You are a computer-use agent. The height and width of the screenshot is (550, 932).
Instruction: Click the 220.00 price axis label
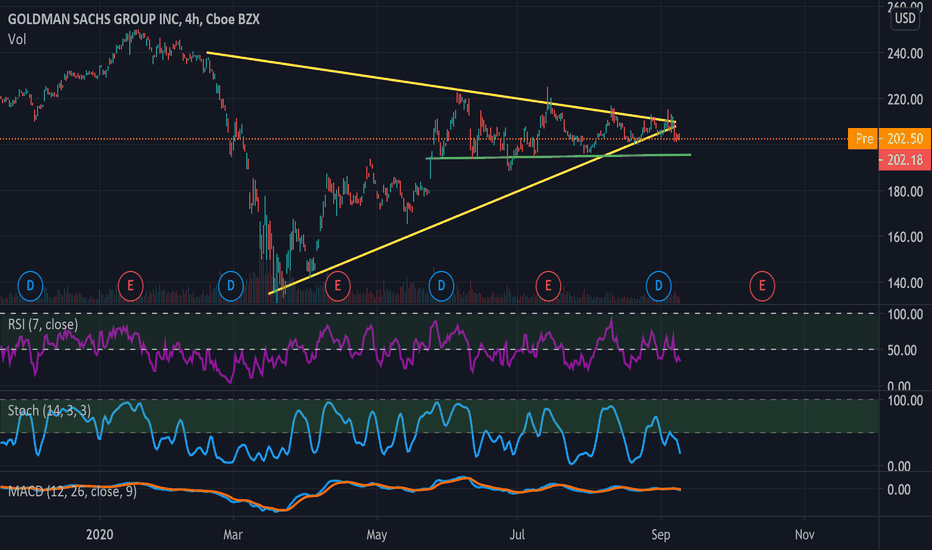coord(905,99)
